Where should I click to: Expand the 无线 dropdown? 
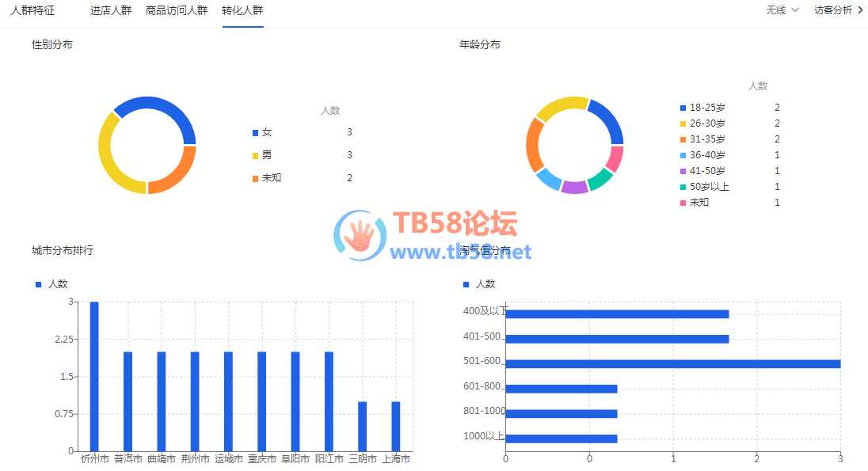pos(782,10)
